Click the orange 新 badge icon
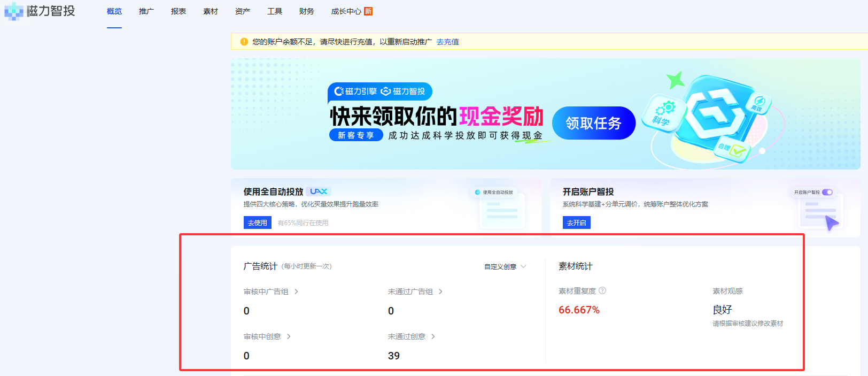The height and width of the screenshot is (376, 868). pos(368,11)
